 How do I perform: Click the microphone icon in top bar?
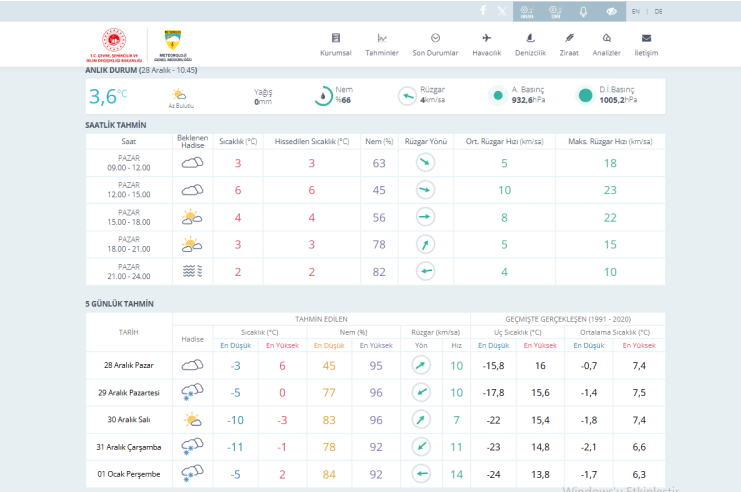click(584, 11)
